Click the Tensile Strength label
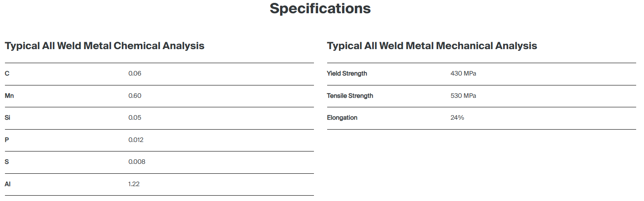644x201 pixels. (349, 96)
